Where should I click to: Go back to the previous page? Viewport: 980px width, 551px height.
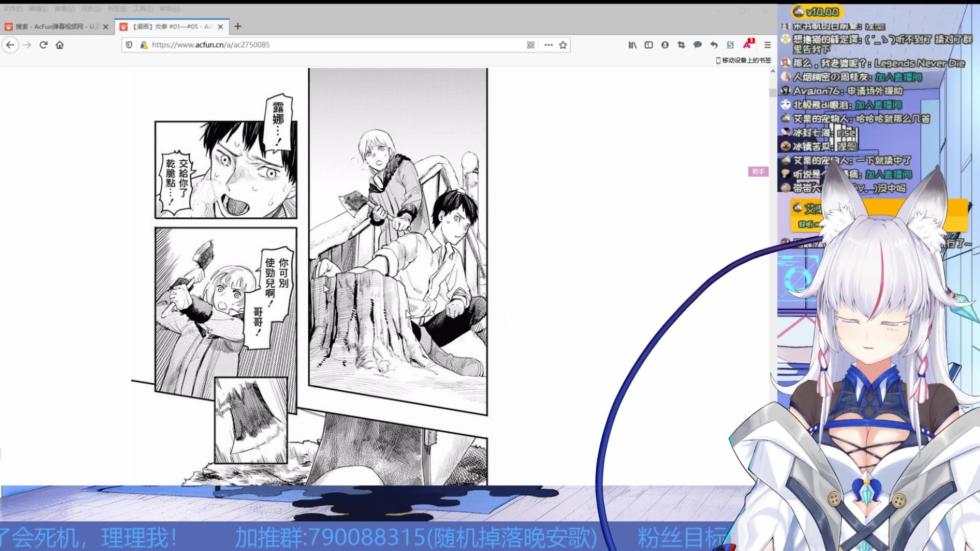click(x=10, y=45)
